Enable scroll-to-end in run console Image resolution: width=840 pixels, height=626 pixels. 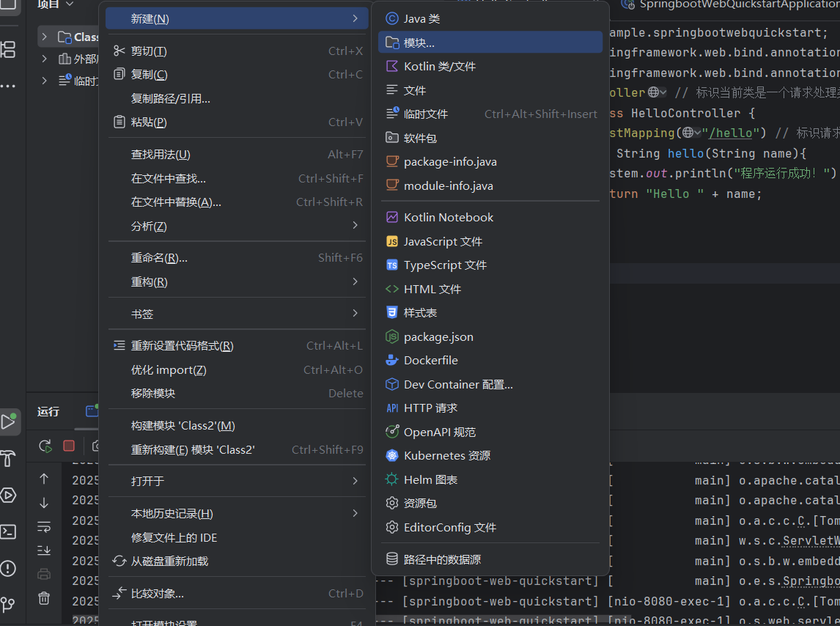44,550
